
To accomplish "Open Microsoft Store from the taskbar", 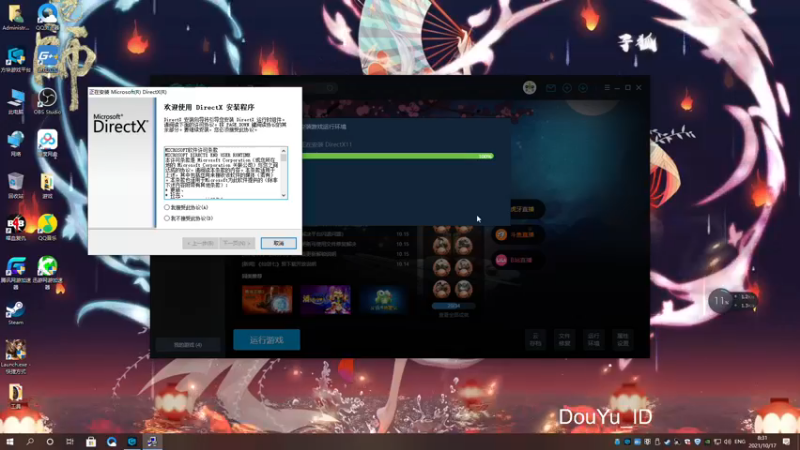I will click(91, 441).
